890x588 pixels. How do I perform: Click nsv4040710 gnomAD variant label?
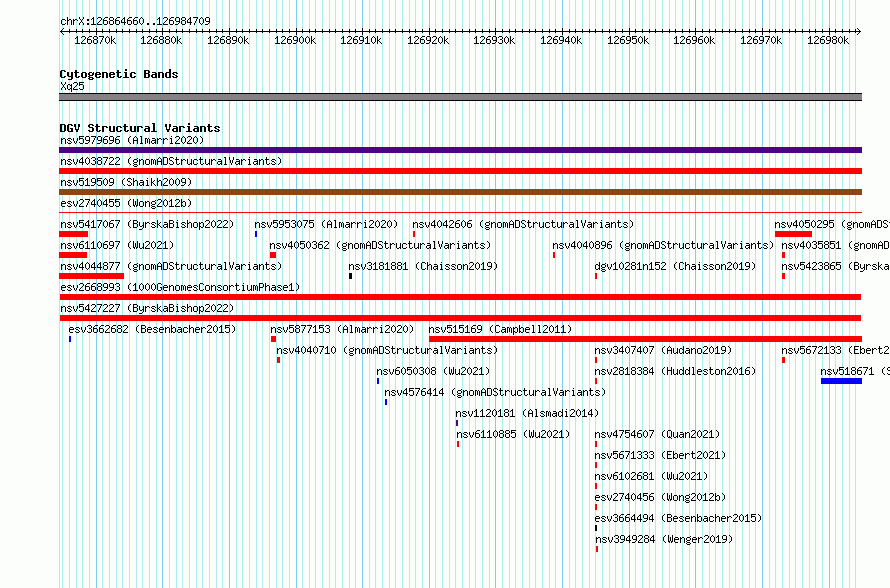click(x=387, y=350)
